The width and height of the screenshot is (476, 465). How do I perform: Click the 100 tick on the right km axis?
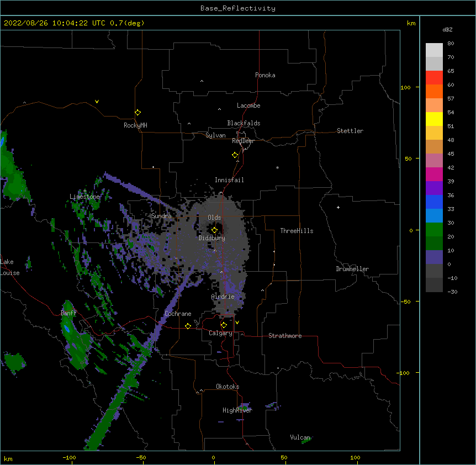405,87
